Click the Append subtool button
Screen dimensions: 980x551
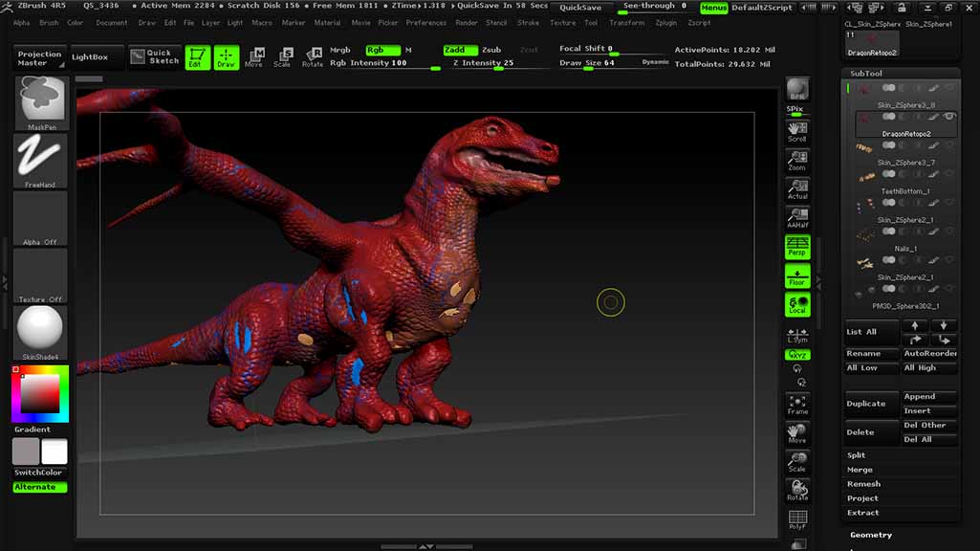click(x=929, y=397)
